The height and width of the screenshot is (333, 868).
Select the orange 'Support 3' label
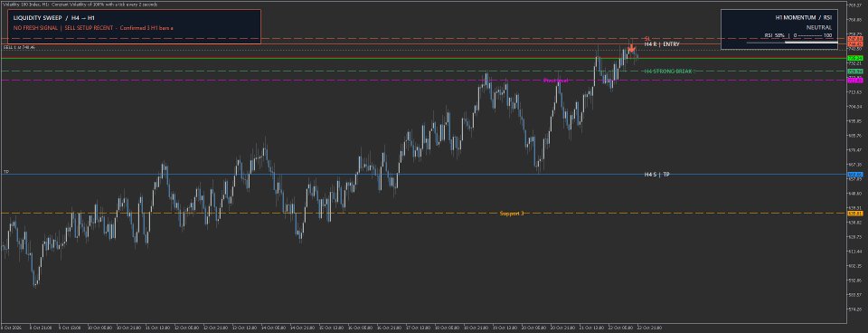click(x=512, y=214)
